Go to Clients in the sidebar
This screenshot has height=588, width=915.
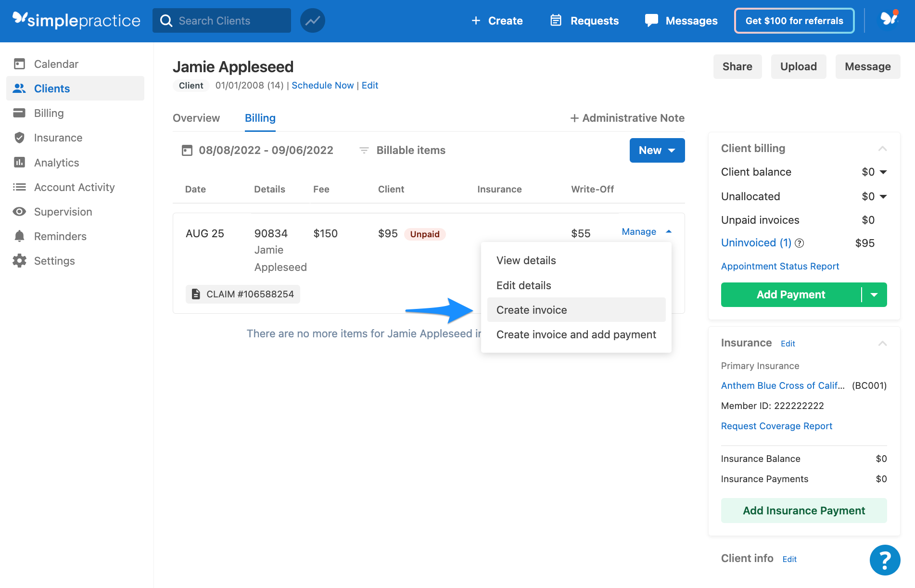[x=75, y=89]
